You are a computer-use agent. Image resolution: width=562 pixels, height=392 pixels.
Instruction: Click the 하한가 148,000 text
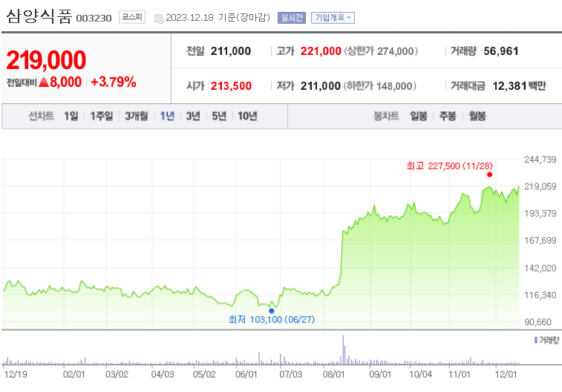[x=380, y=86]
